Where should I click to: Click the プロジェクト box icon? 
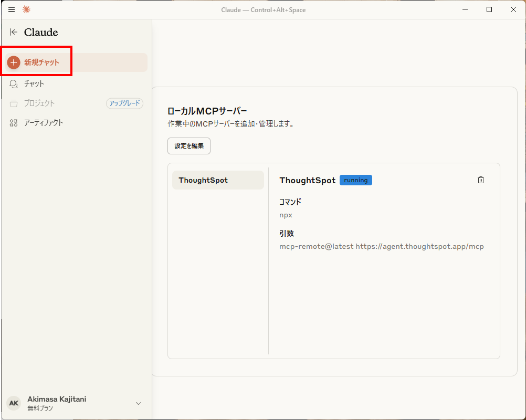[x=14, y=103]
